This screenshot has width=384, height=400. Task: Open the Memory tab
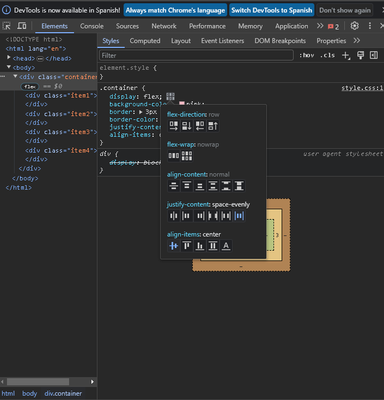click(x=250, y=26)
